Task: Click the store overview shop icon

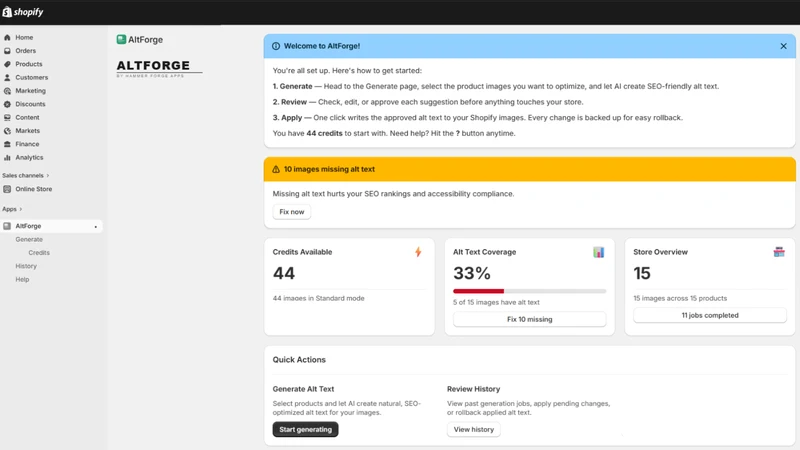Action: click(779, 252)
